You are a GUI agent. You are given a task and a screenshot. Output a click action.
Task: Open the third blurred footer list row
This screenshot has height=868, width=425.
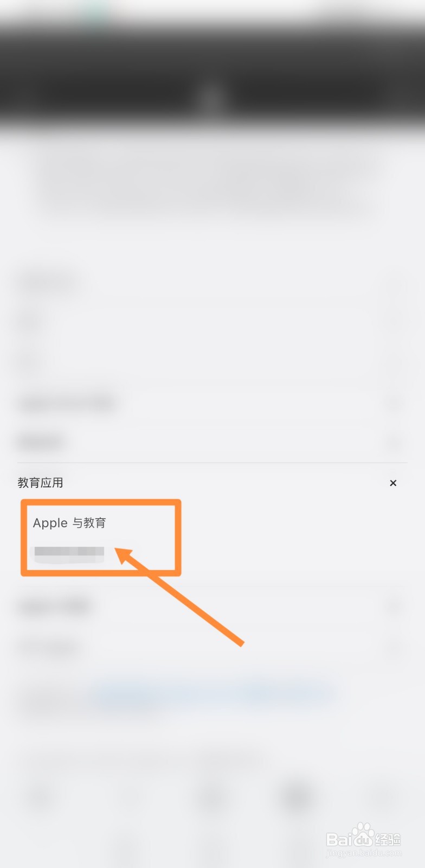point(212,362)
